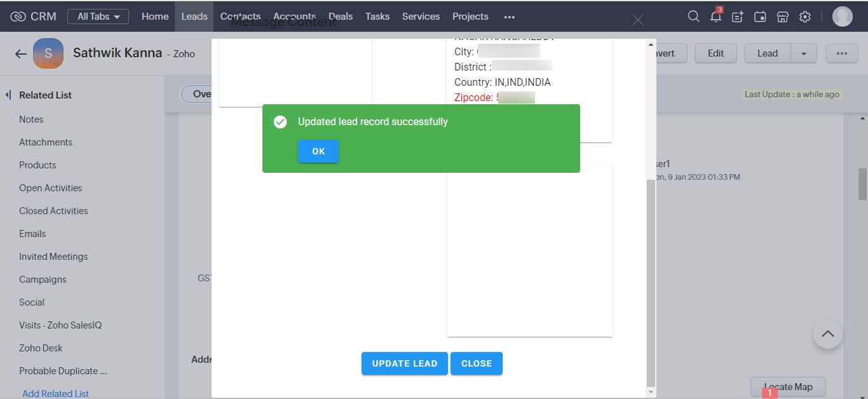Click the UPDATE LEAD button
This screenshot has width=868, height=399.
[x=405, y=363]
